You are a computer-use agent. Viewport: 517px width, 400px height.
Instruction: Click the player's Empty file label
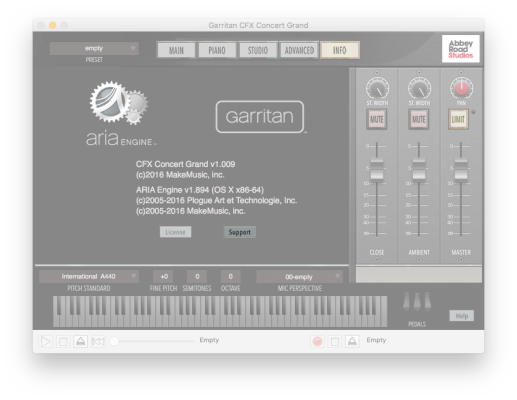(x=209, y=340)
